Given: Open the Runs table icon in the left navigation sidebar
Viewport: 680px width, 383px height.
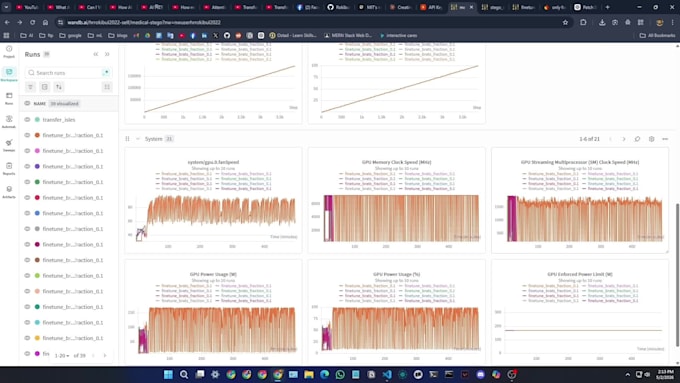Looking at the screenshot, I should [9, 98].
